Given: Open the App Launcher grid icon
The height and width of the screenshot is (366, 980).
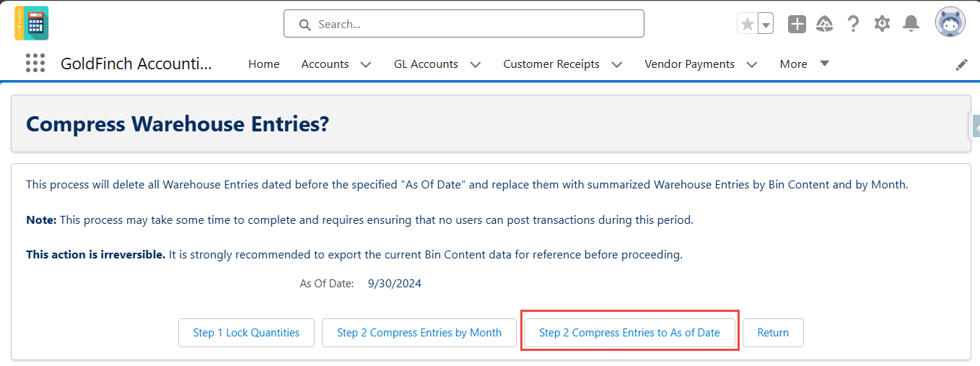Looking at the screenshot, I should tap(35, 64).
